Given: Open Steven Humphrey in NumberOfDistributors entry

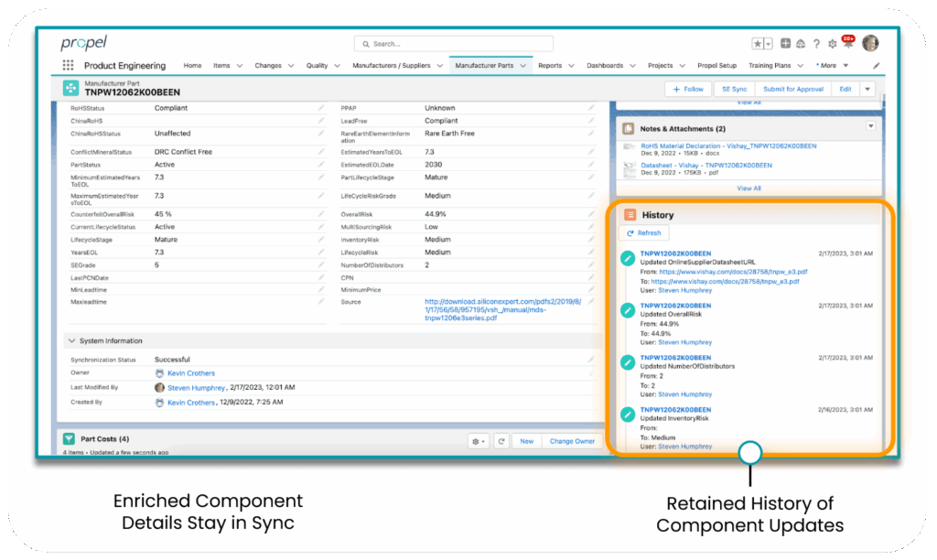Looking at the screenshot, I should click(684, 394).
